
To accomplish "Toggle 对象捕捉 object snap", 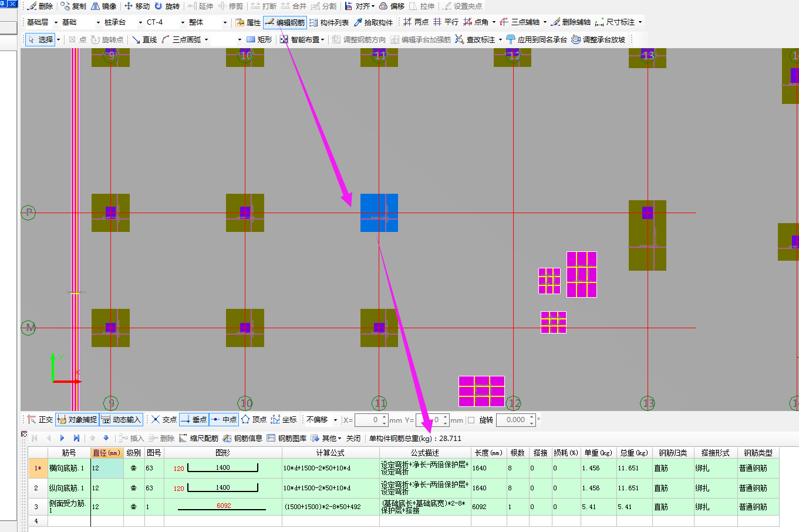I will (77, 419).
